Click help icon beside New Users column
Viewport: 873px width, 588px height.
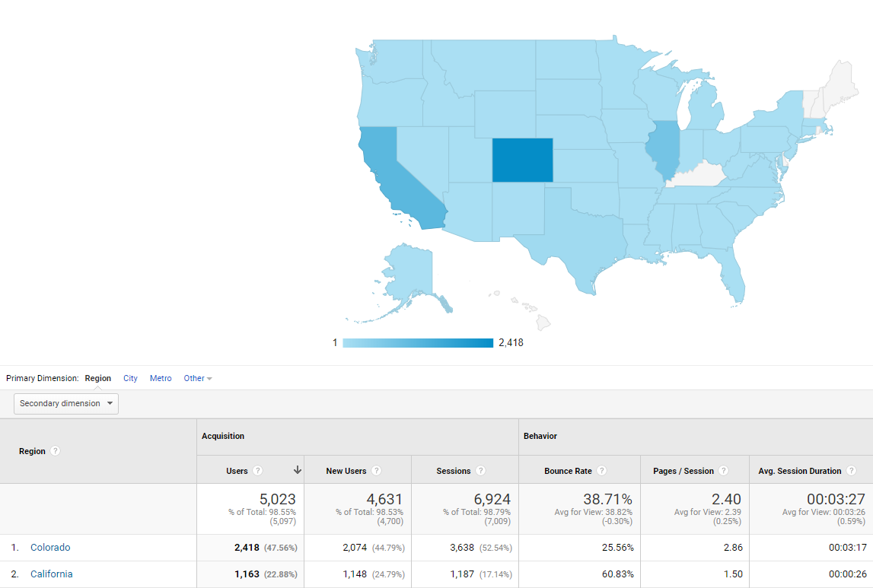(x=376, y=471)
